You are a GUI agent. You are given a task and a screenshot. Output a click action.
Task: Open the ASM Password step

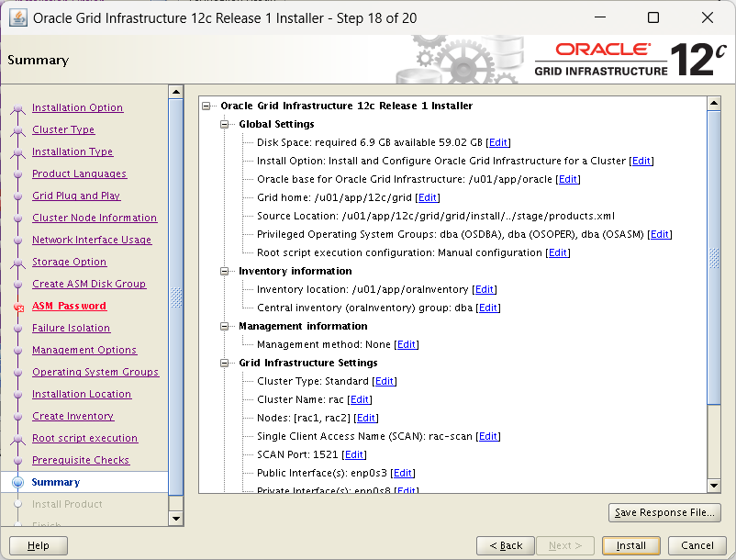(69, 306)
